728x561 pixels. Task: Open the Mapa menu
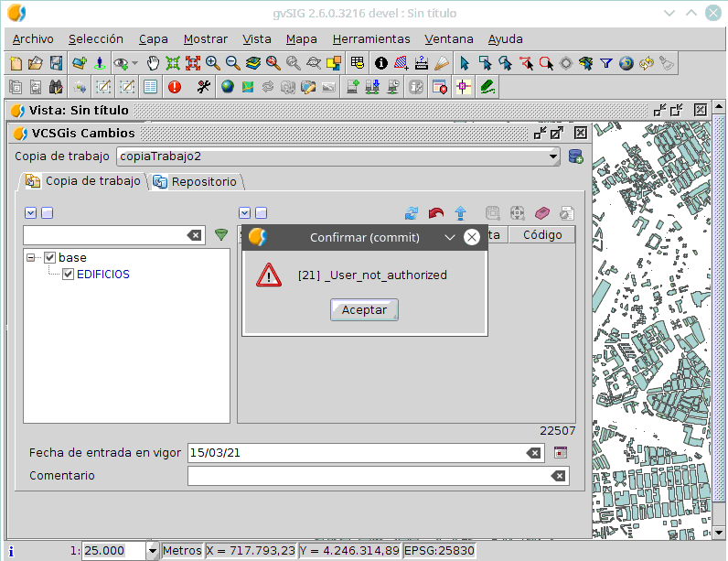301,39
